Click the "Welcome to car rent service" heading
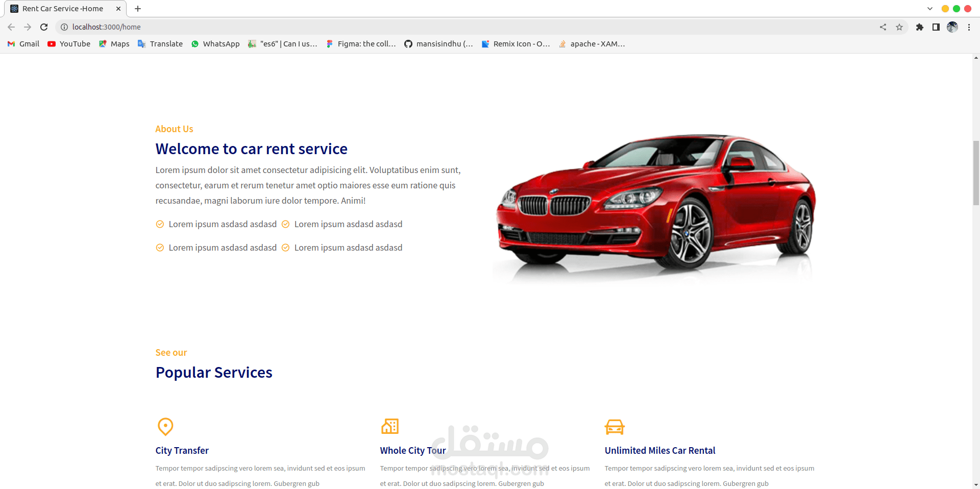Viewport: 980px width, 489px height. (x=252, y=149)
